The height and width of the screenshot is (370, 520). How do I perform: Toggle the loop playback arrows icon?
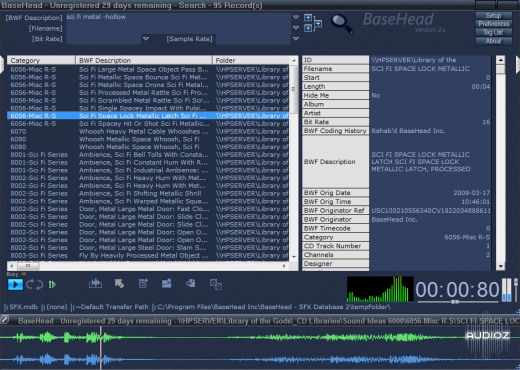(x=35, y=285)
